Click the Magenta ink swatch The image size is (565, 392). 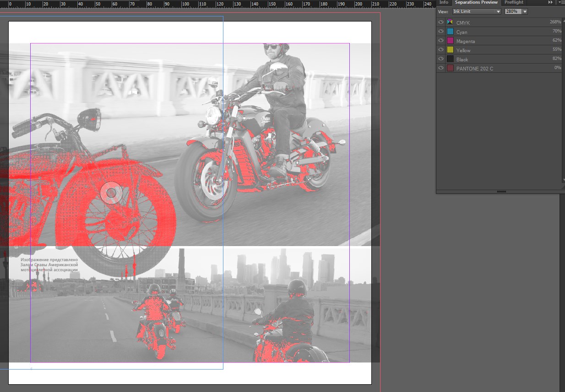click(x=450, y=41)
